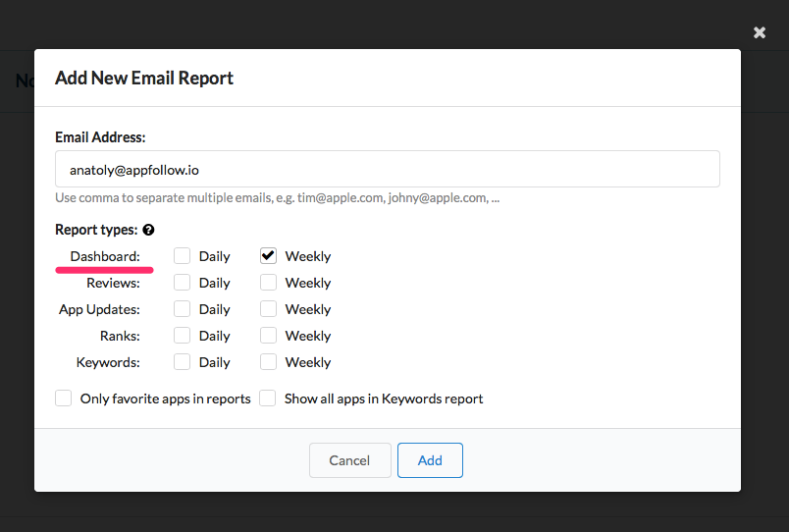Screen dimensions: 789x532
Task: Enable Weekly Ranks report checkbox
Action: (x=268, y=336)
